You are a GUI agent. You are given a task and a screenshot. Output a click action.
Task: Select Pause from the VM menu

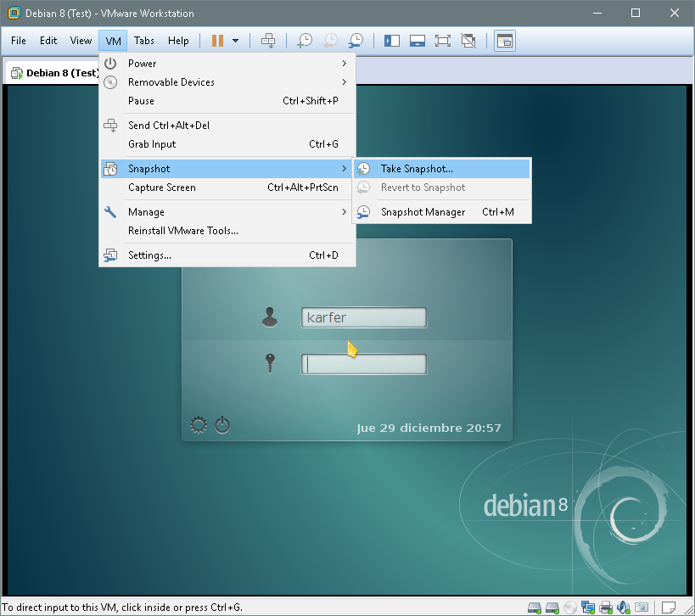[x=227, y=101]
